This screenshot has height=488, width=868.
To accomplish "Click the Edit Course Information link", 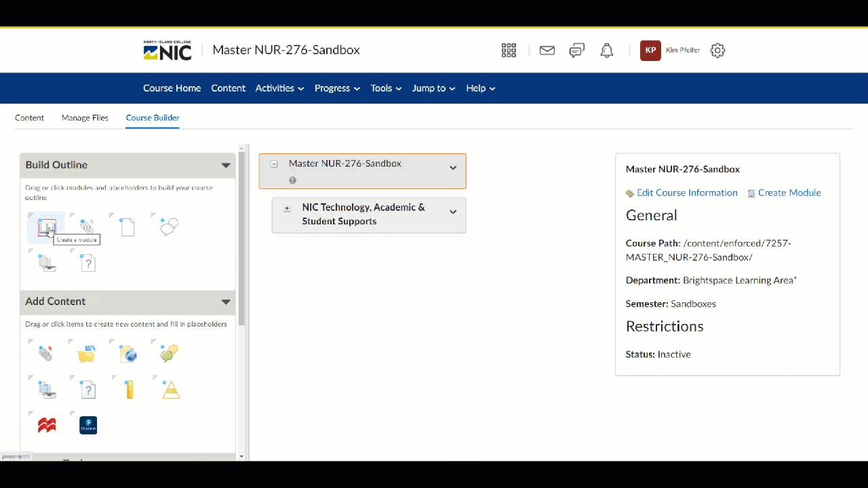I will pos(687,192).
